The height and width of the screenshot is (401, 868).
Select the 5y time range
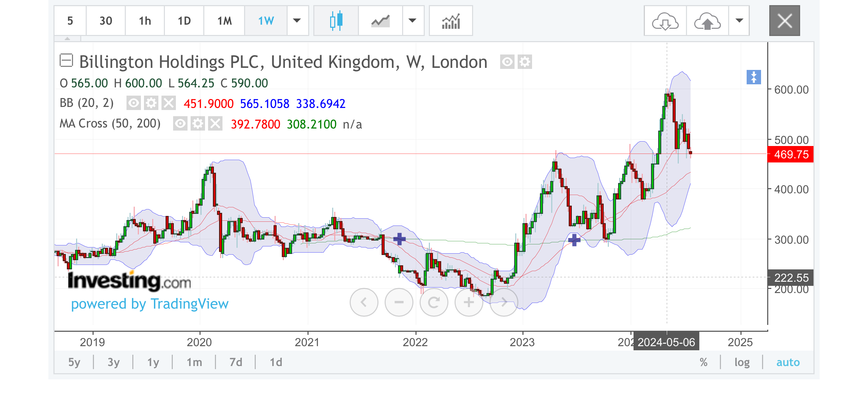pyautogui.click(x=74, y=362)
